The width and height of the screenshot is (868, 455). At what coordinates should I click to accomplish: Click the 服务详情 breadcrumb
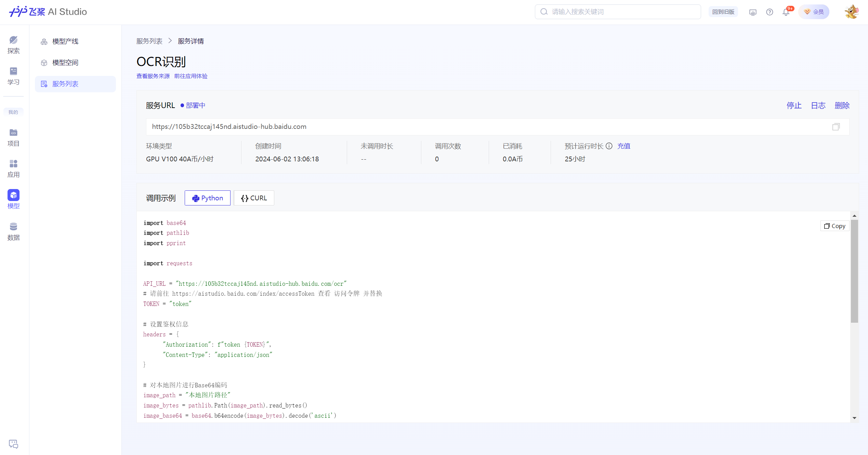(x=191, y=41)
